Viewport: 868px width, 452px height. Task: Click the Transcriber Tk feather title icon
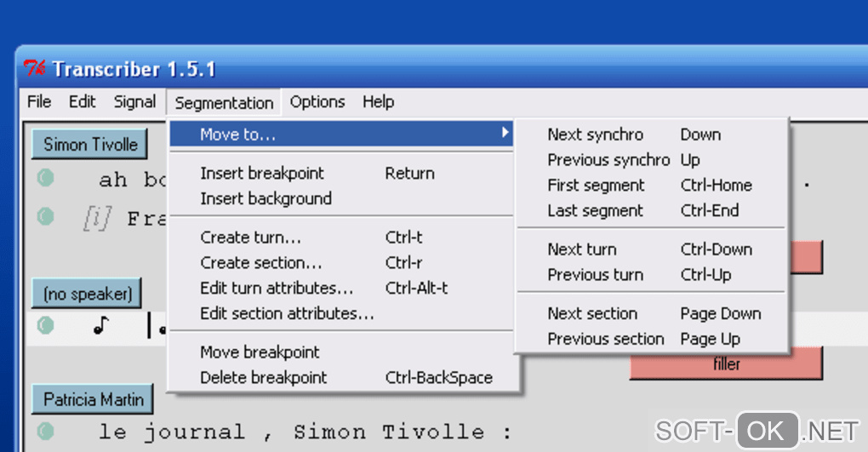point(35,68)
